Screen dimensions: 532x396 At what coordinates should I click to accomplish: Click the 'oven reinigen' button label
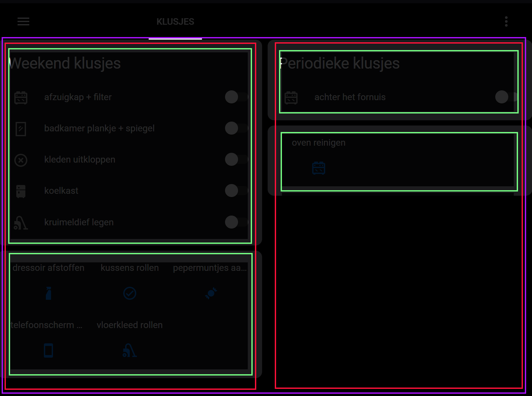(x=319, y=142)
